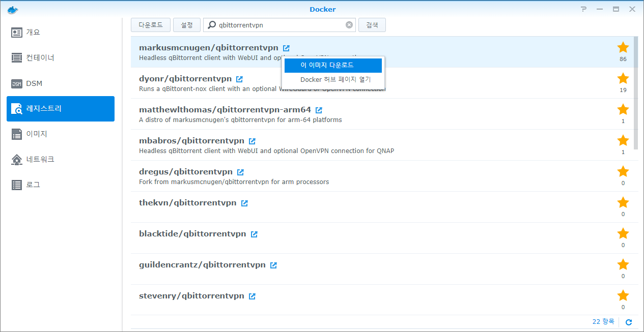Click star icon on guildencrantz row
The height and width of the screenshot is (332, 644).
click(623, 264)
